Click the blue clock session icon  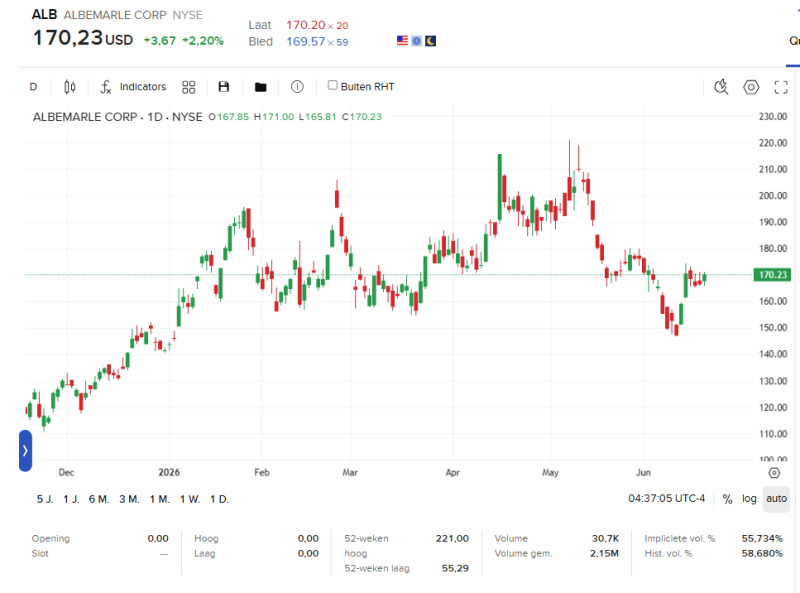417,41
